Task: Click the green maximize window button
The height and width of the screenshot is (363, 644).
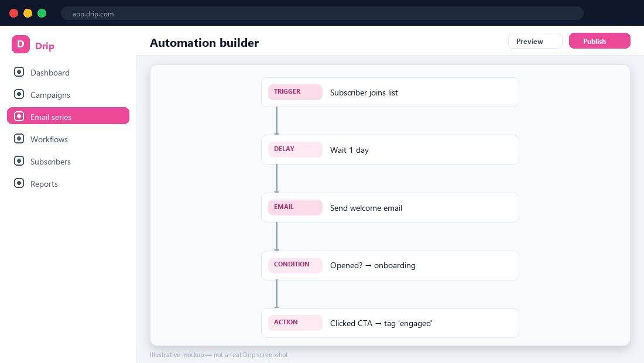Action: coord(42,13)
